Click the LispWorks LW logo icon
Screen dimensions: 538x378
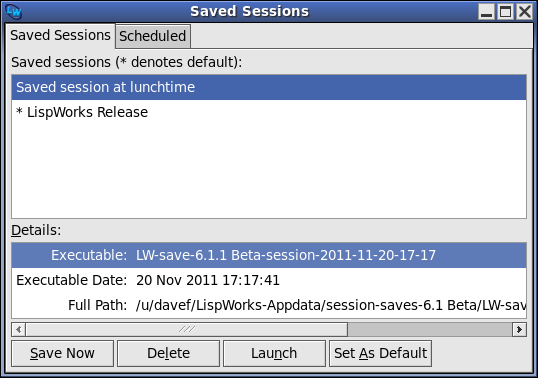click(x=14, y=11)
